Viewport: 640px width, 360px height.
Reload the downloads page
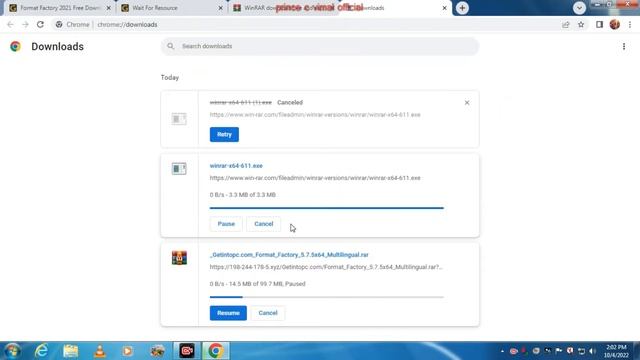40,24
